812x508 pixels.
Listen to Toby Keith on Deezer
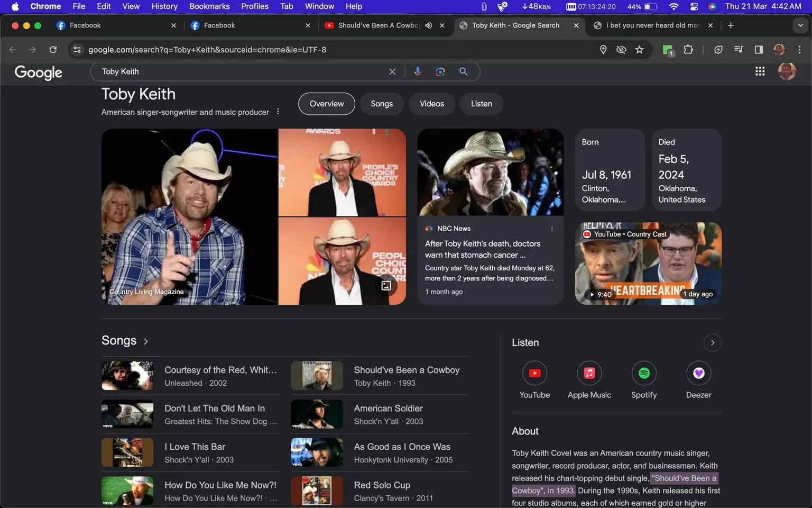[698, 373]
